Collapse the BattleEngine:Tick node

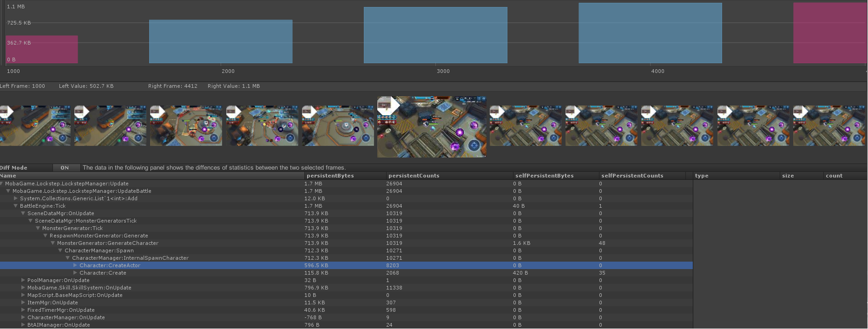[16, 206]
